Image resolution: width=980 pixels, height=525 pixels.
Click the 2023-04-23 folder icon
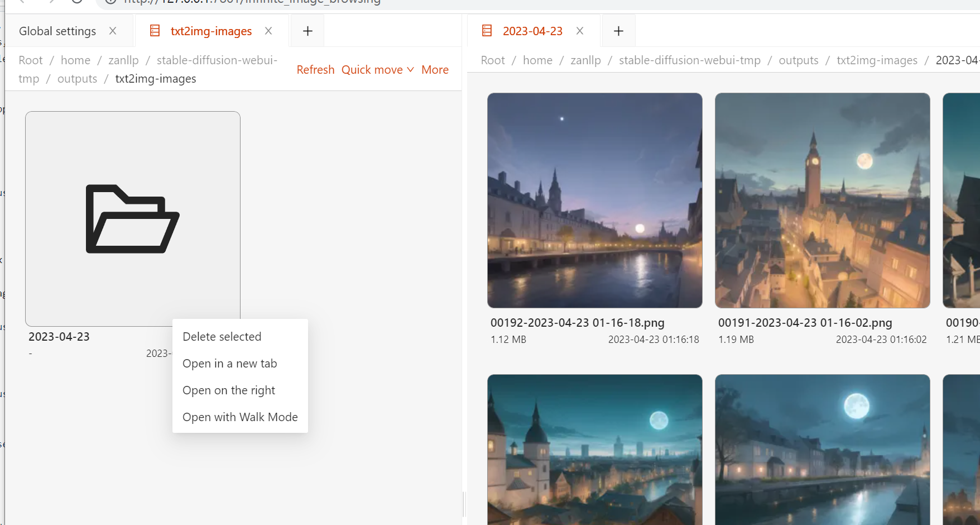click(133, 219)
